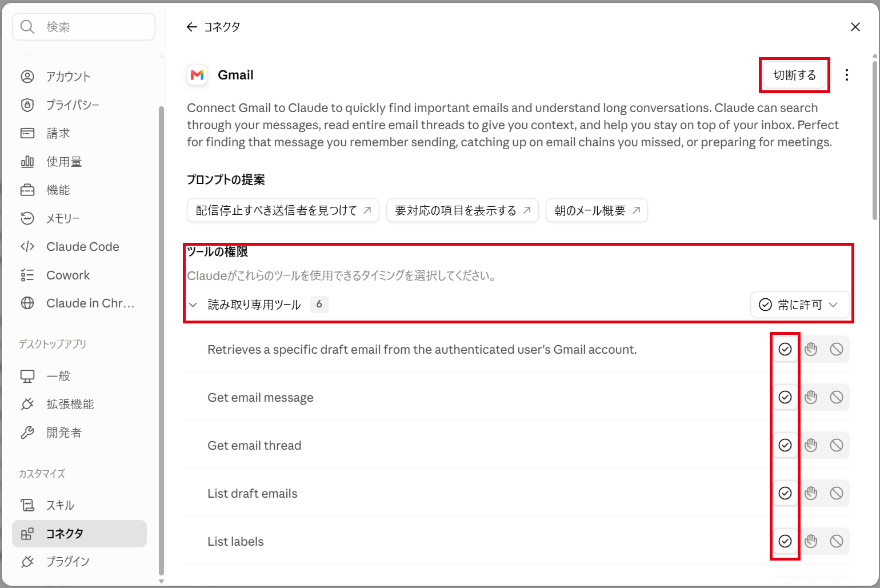The image size is (880, 588).
Task: Block the Get email message tool
Action: [837, 397]
